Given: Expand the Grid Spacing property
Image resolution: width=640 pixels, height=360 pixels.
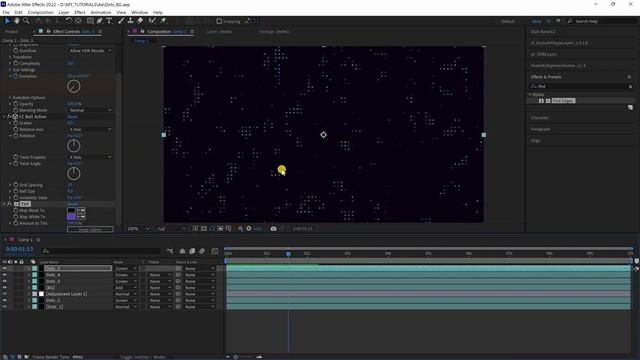Looking at the screenshot, I should point(10,185).
